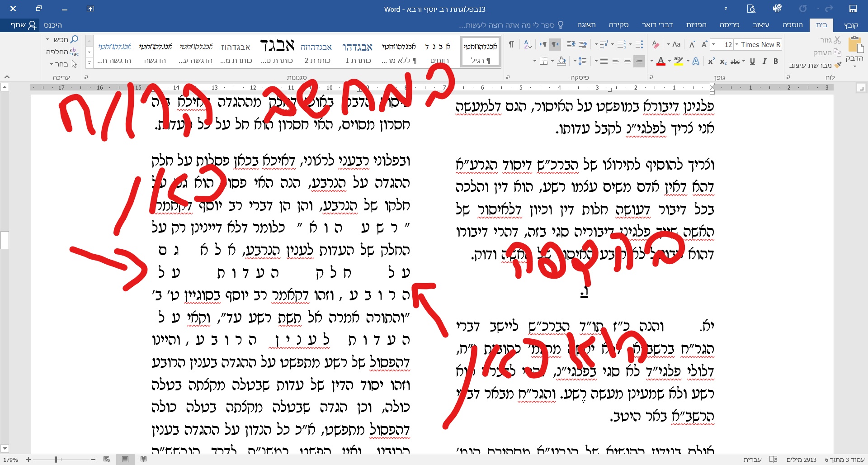Toggle Bold formatting
This screenshot has height=465, width=868.
coord(776,62)
